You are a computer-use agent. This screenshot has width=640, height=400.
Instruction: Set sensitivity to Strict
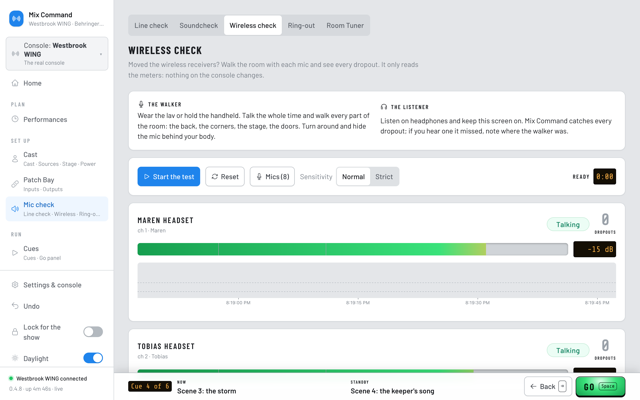pos(384,177)
